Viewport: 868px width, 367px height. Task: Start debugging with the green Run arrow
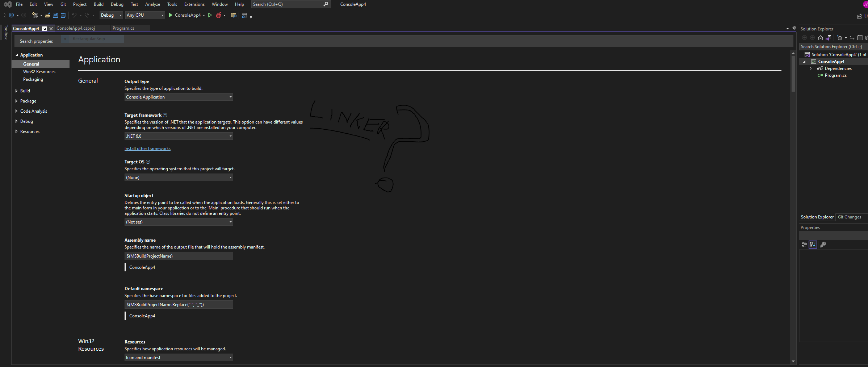pyautogui.click(x=170, y=15)
